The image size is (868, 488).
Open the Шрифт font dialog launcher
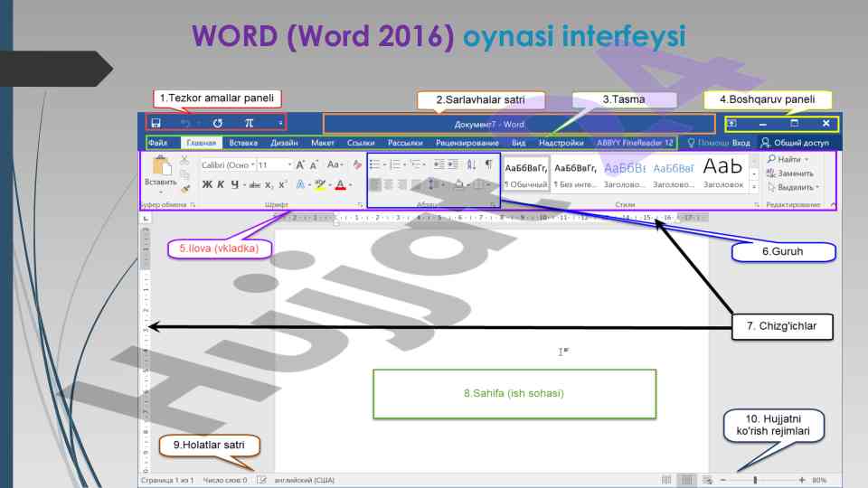(360, 205)
